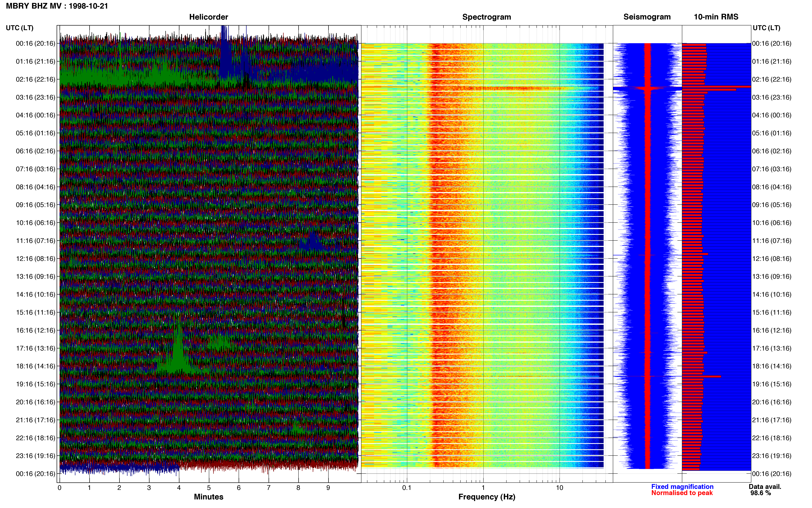This screenshot has width=812, height=508.
Task: Click the MBRY BHZ MV : 1998-10-21 title
Action: (57, 6)
